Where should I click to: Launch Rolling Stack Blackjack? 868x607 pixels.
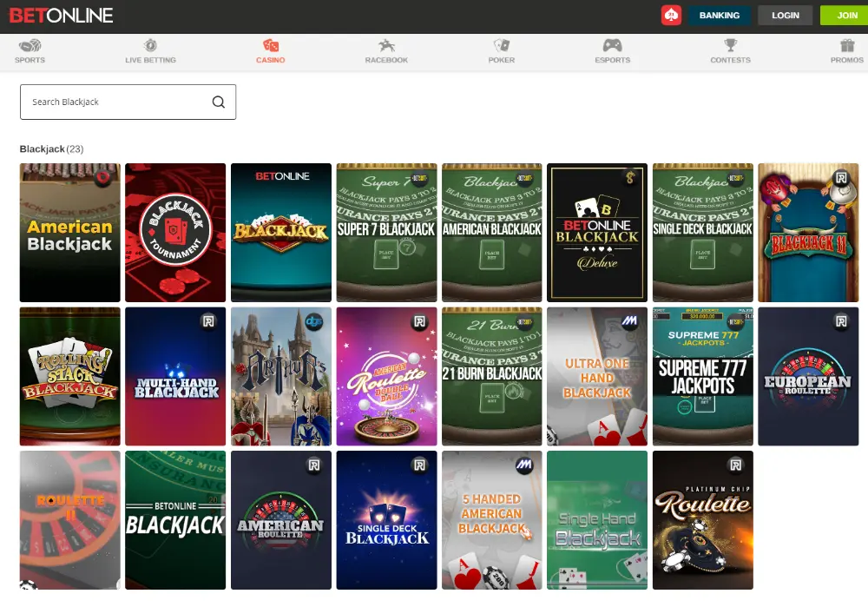pyautogui.click(x=69, y=377)
